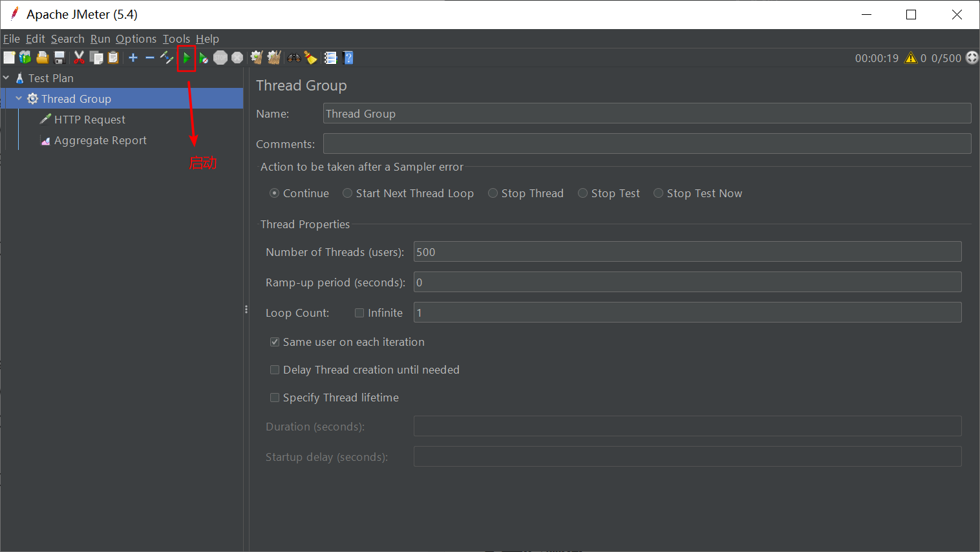Collapse the Test Plan tree node
The height and width of the screenshot is (552, 980).
pos(6,78)
